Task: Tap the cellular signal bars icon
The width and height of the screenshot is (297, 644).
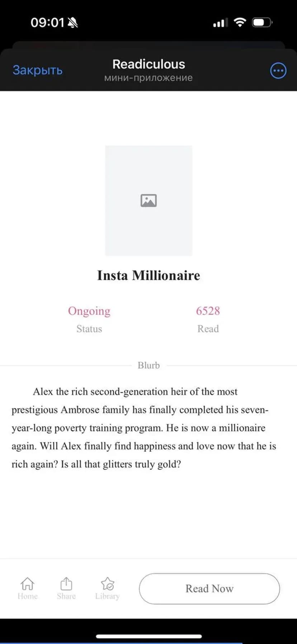Action: 220,23
